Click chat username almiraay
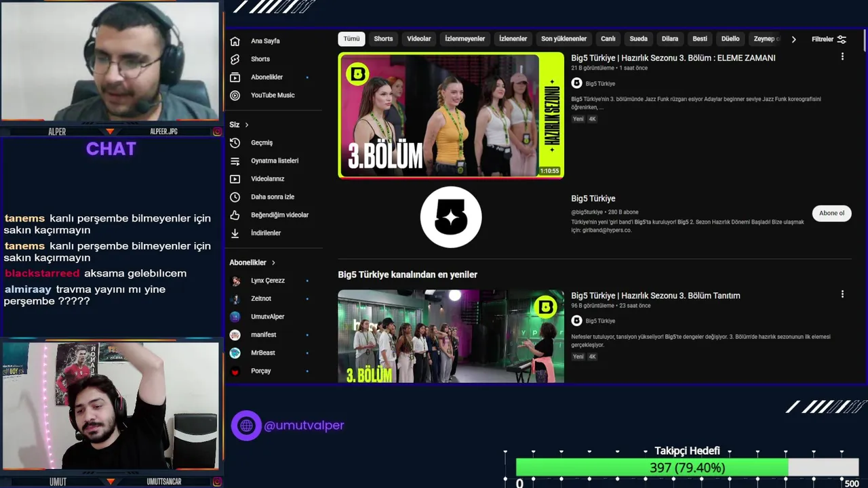Screen dimensions: 868x488 (28, 289)
